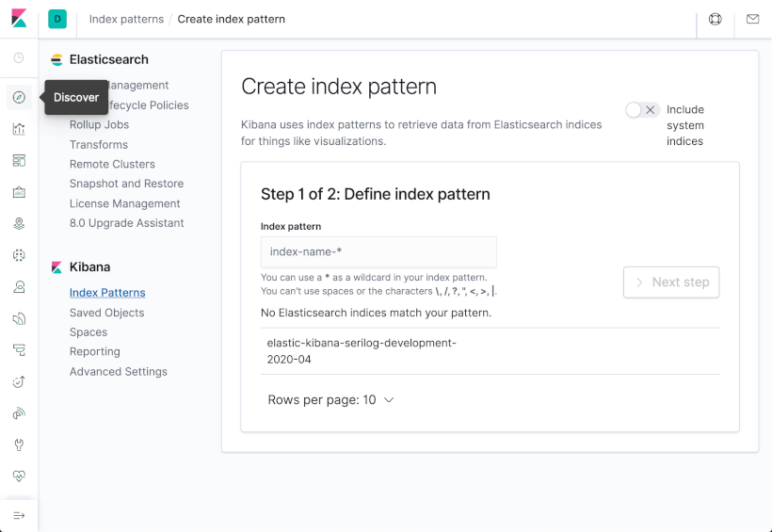
Task: Click the Kibana logo in the header
Action: tap(19, 19)
